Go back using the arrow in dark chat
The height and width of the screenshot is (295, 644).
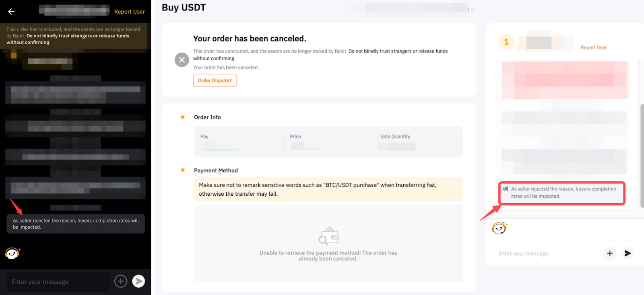click(11, 12)
